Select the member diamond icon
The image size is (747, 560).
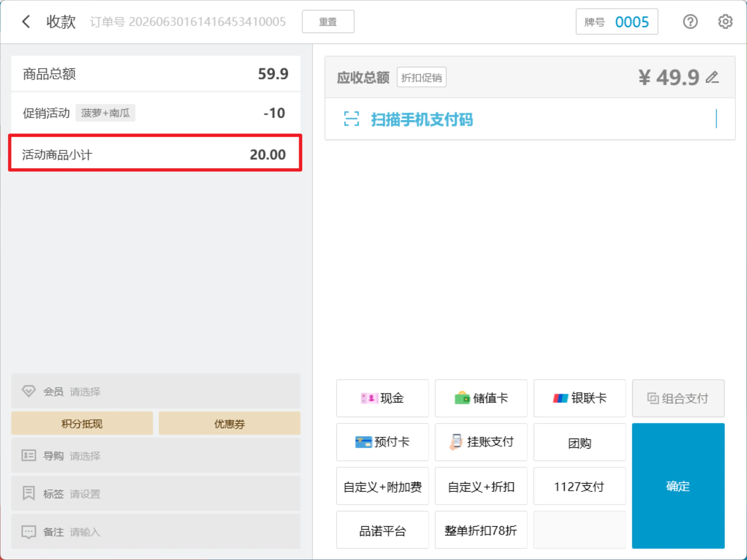click(28, 391)
